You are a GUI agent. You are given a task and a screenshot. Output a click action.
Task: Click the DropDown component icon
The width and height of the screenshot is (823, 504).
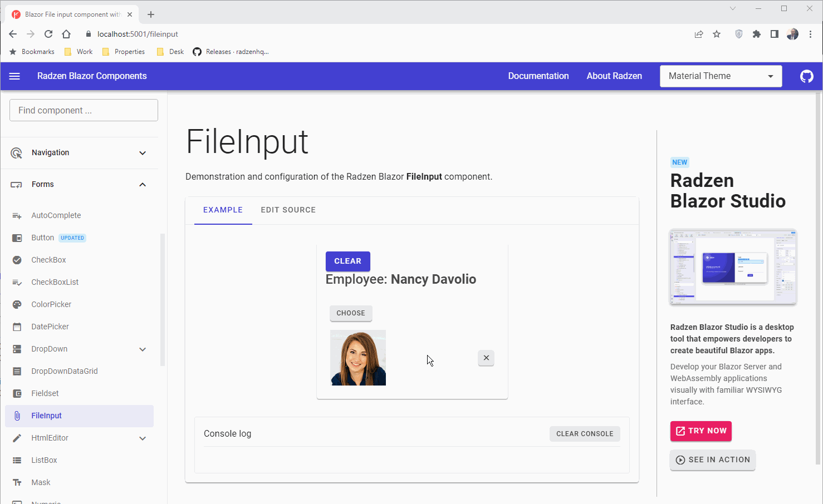point(17,349)
